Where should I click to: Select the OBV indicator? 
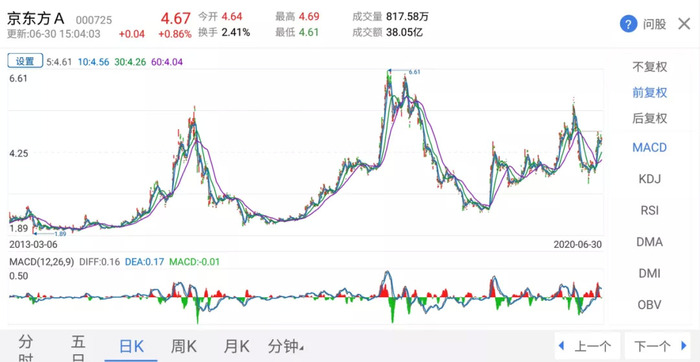(650, 305)
